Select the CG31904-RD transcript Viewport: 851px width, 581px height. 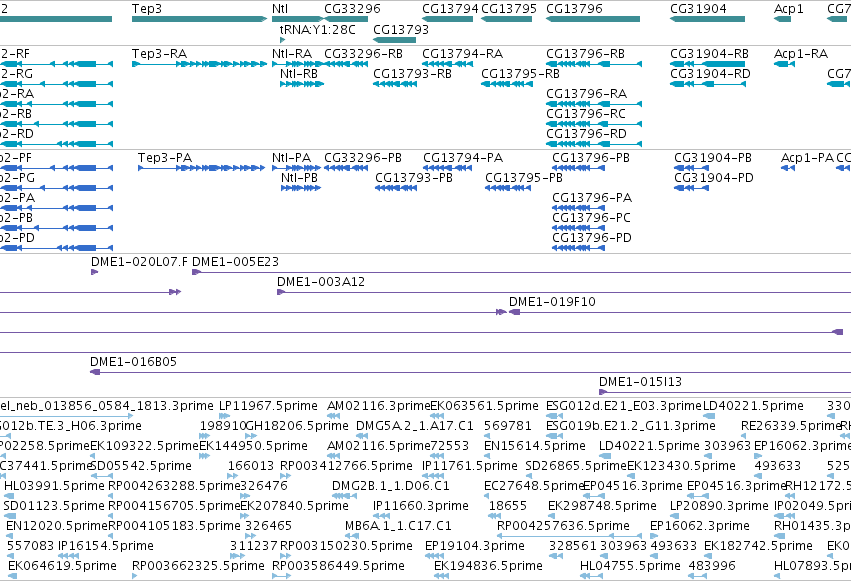[x=708, y=84]
